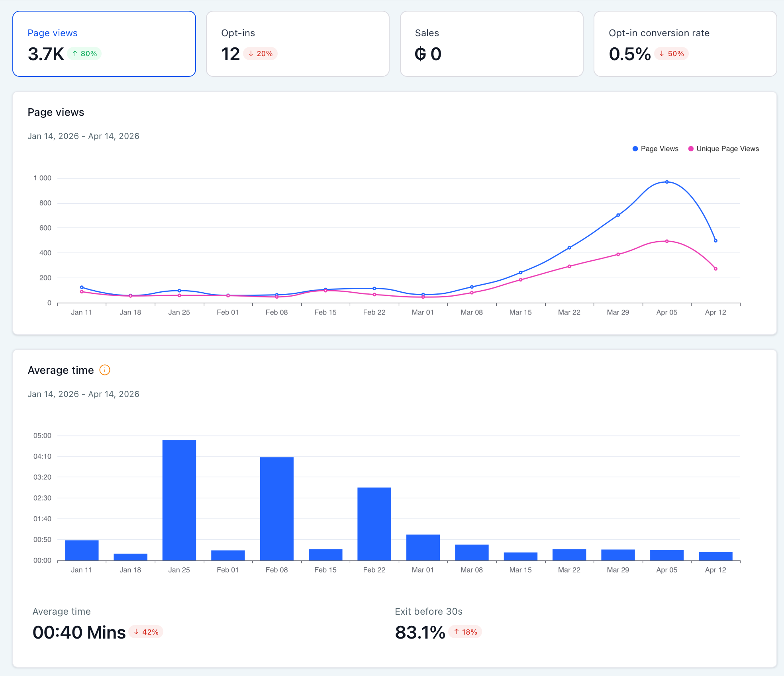Hide the Page Views line by clicking its legend label

click(659, 148)
